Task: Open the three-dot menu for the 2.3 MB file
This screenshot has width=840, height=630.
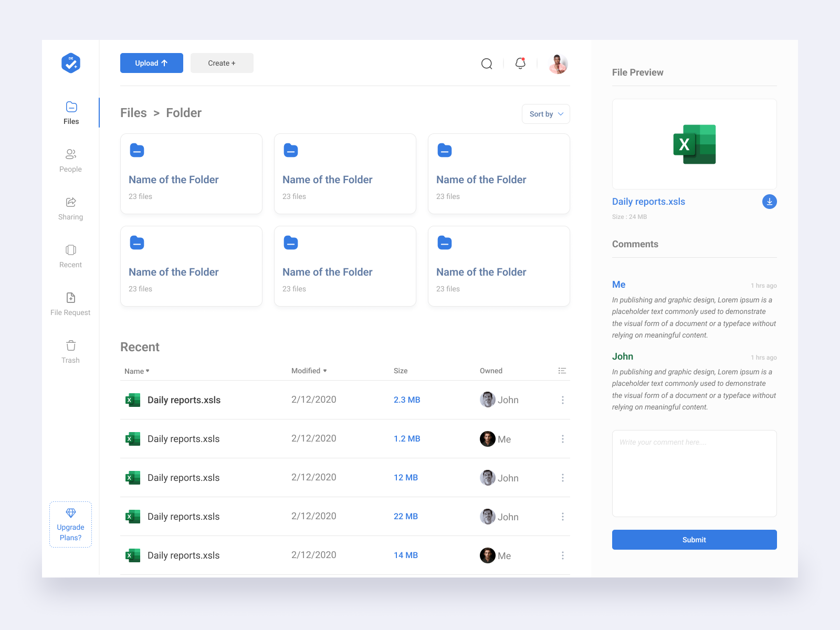Action: click(x=562, y=400)
